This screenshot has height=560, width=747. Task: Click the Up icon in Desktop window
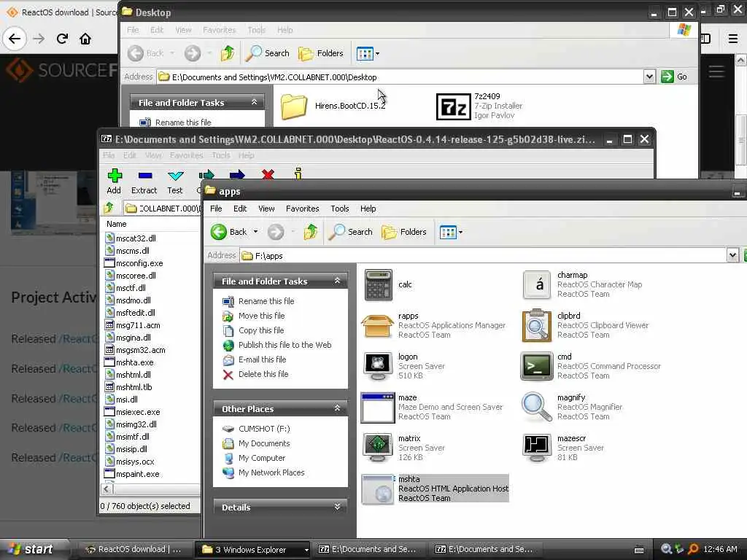pos(228,53)
